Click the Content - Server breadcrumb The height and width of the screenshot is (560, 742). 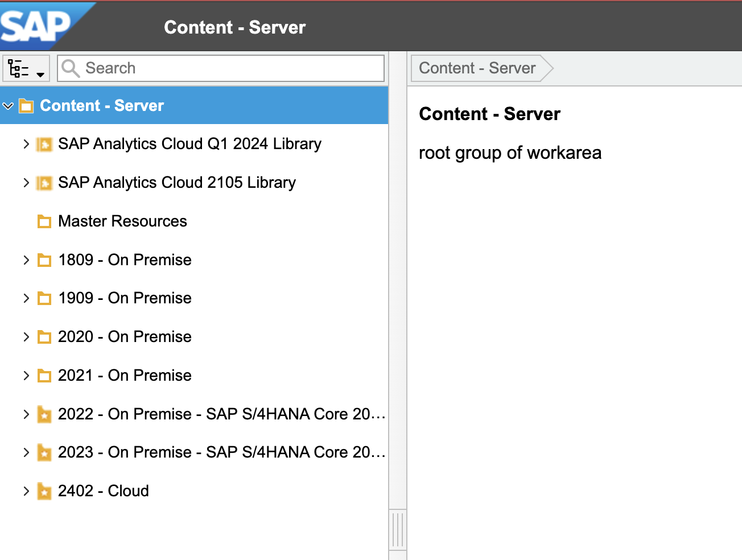477,68
